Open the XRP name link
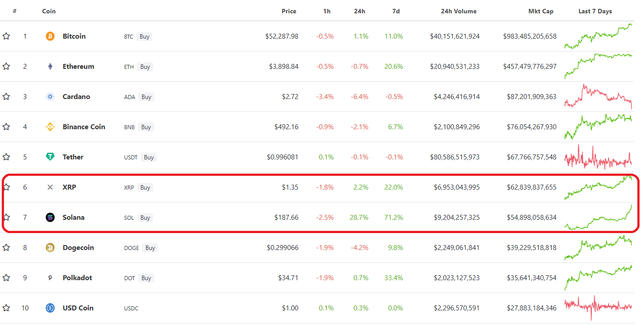Viewport: 644px width, 325px height. click(x=69, y=187)
